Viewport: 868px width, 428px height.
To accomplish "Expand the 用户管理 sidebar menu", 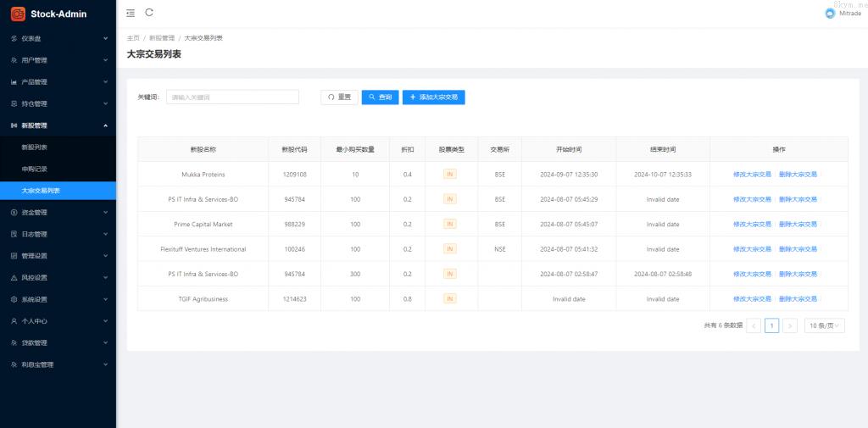I will tap(58, 60).
